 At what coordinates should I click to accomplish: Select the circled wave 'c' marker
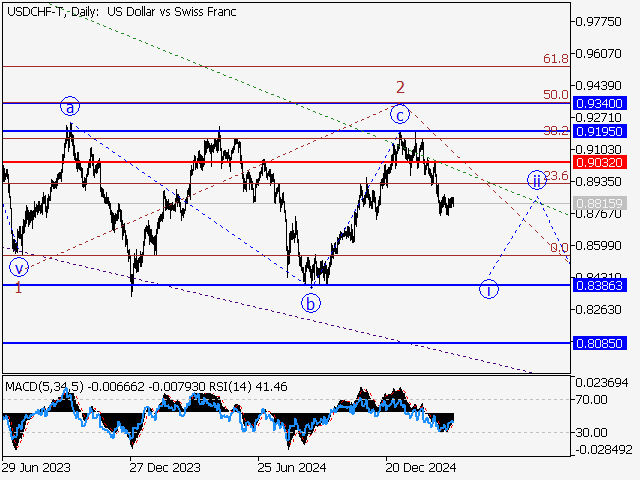click(x=399, y=113)
